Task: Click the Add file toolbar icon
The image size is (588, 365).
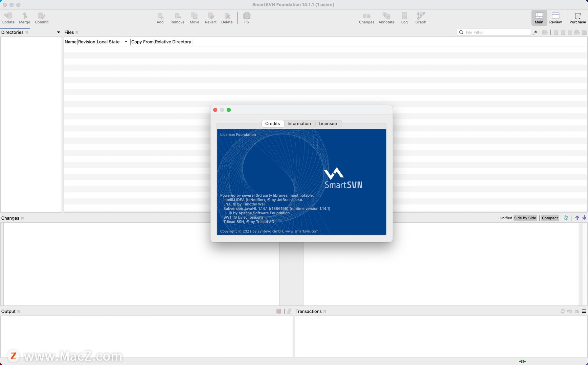Action: [160, 18]
